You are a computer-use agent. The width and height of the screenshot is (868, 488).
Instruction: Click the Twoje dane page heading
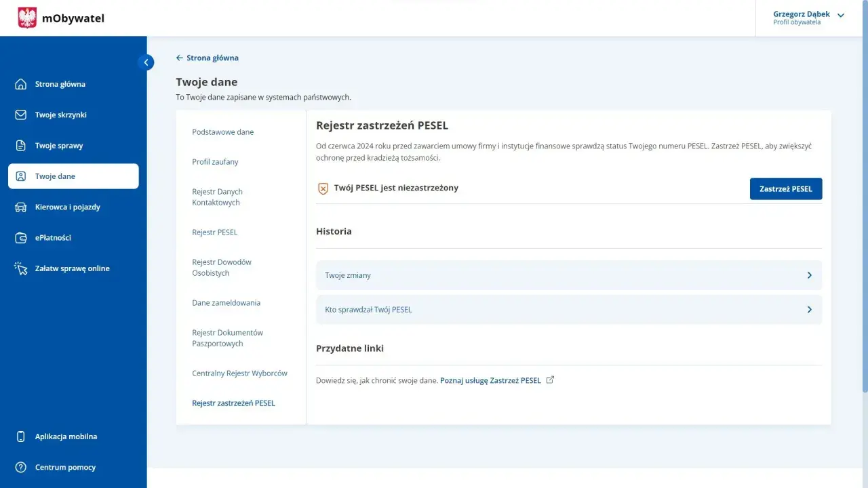click(207, 82)
